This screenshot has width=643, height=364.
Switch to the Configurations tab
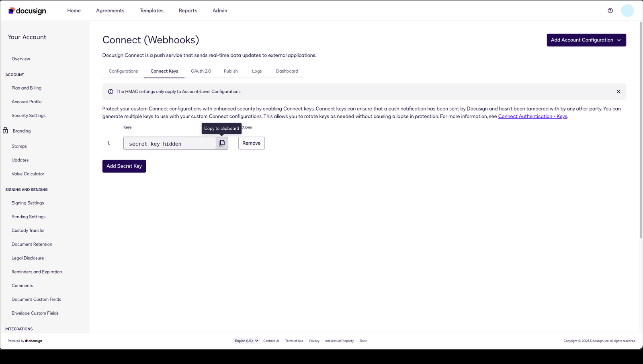pyautogui.click(x=123, y=71)
